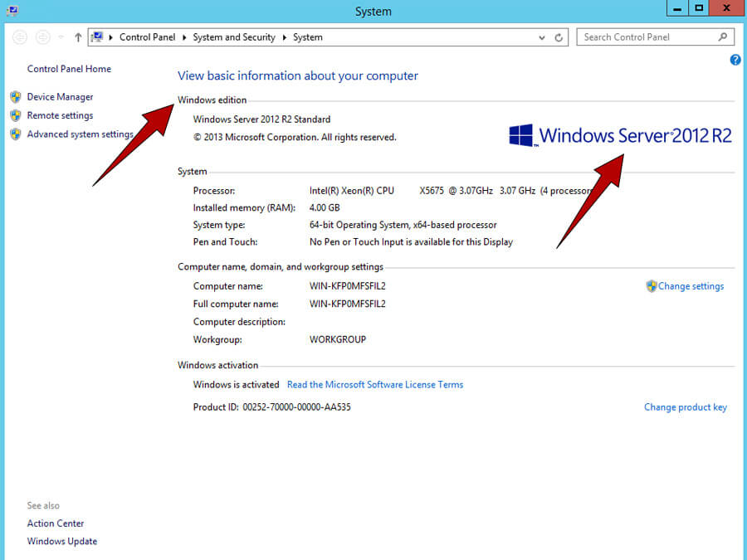Image resolution: width=747 pixels, height=560 pixels.
Task: Click shield icon beside Remote settings
Action: coord(16,115)
